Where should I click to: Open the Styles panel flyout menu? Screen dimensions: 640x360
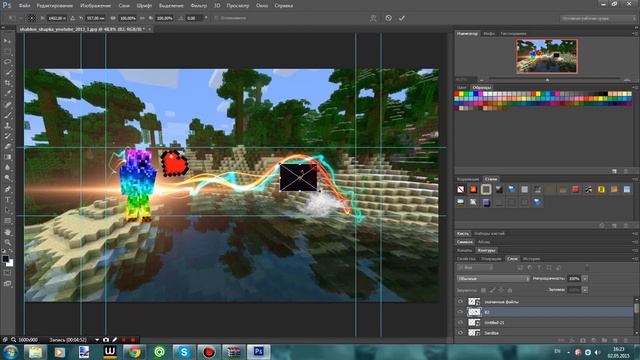point(635,179)
